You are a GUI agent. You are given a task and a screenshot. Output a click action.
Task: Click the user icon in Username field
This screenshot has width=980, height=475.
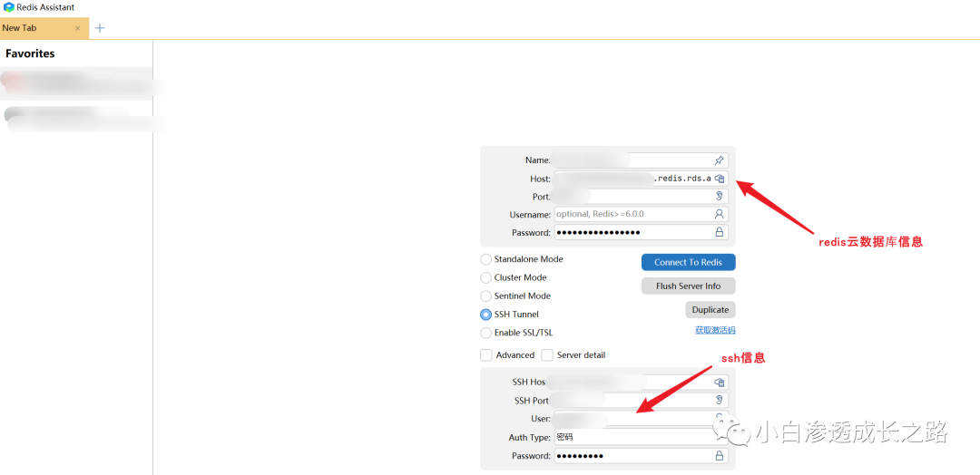coord(719,214)
